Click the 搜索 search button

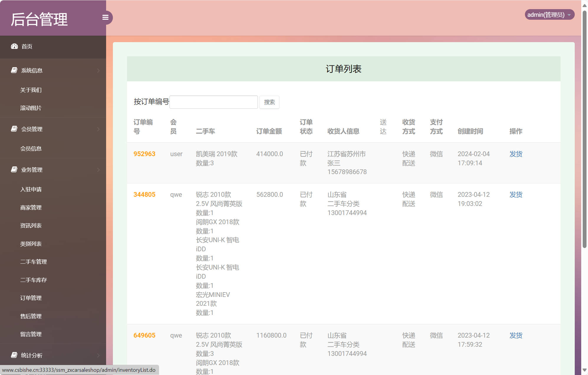click(x=269, y=102)
